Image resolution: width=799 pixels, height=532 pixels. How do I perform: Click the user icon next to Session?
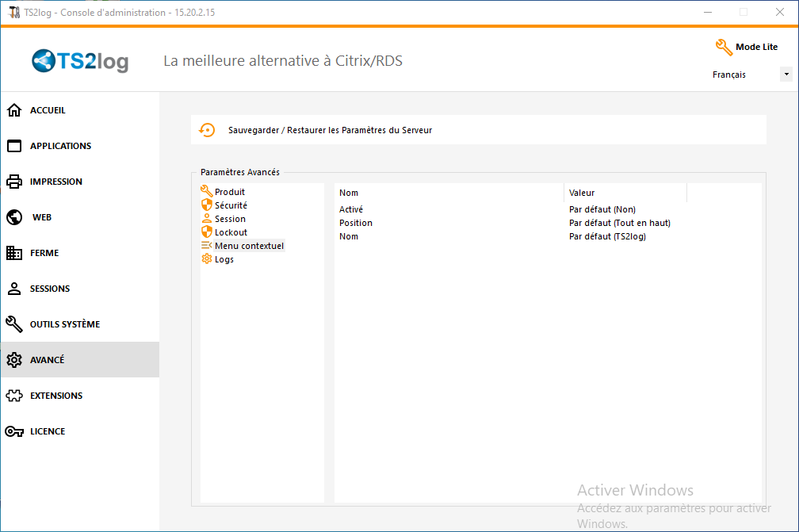pos(206,218)
